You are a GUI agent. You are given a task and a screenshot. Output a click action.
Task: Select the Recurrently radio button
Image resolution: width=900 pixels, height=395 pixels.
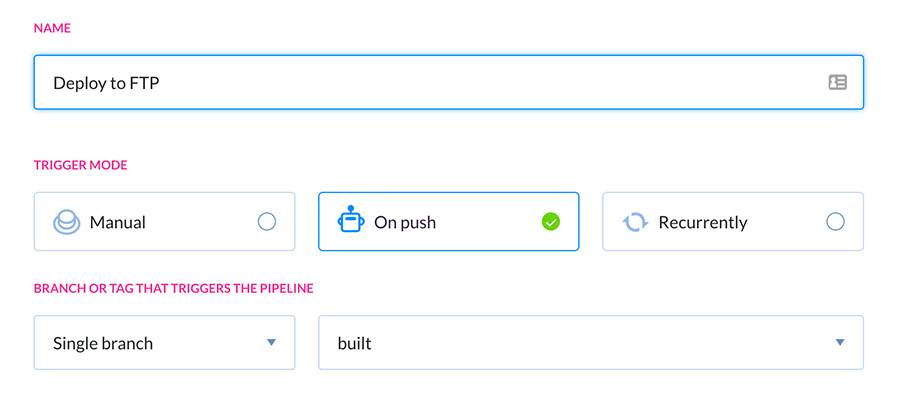[835, 222]
